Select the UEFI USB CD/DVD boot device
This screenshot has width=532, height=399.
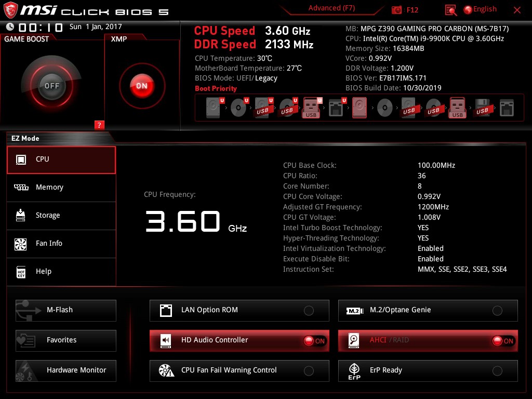(x=288, y=108)
